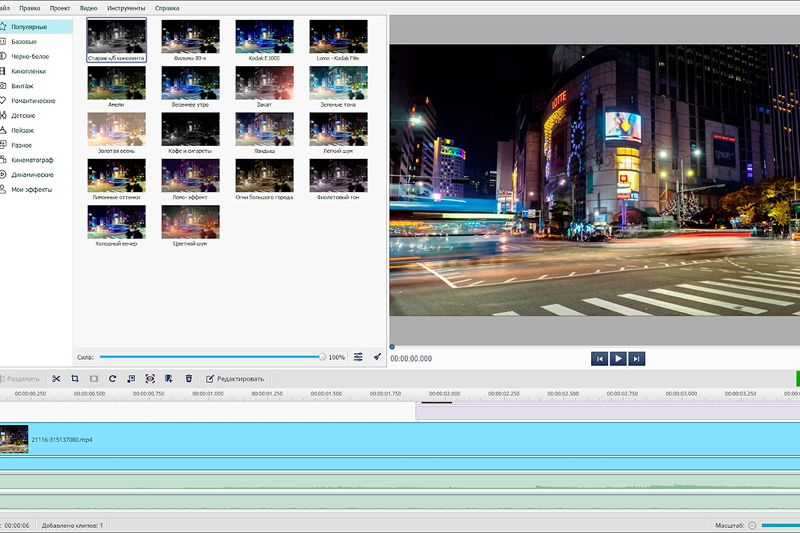Open effect settings sliders icon near 100%

(x=358, y=357)
